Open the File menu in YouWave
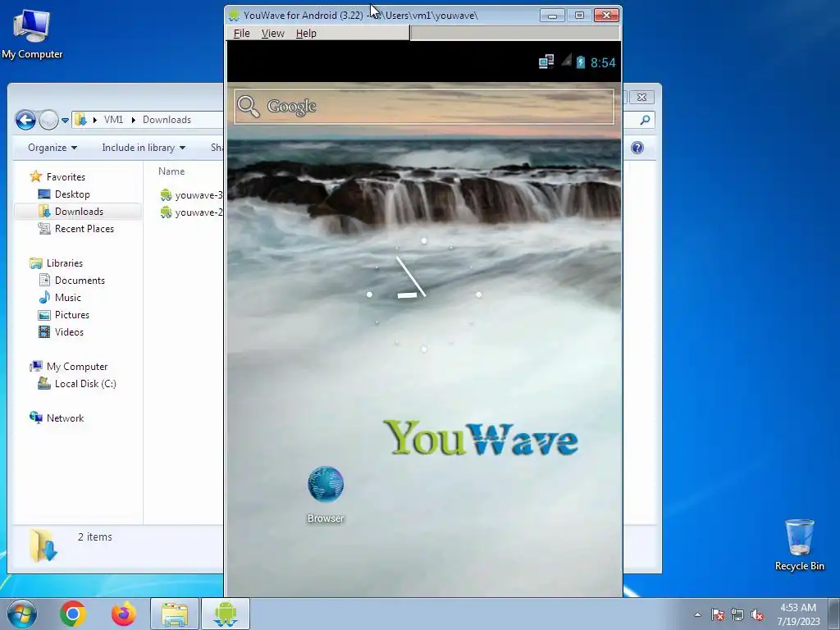The image size is (840, 630). coord(242,33)
